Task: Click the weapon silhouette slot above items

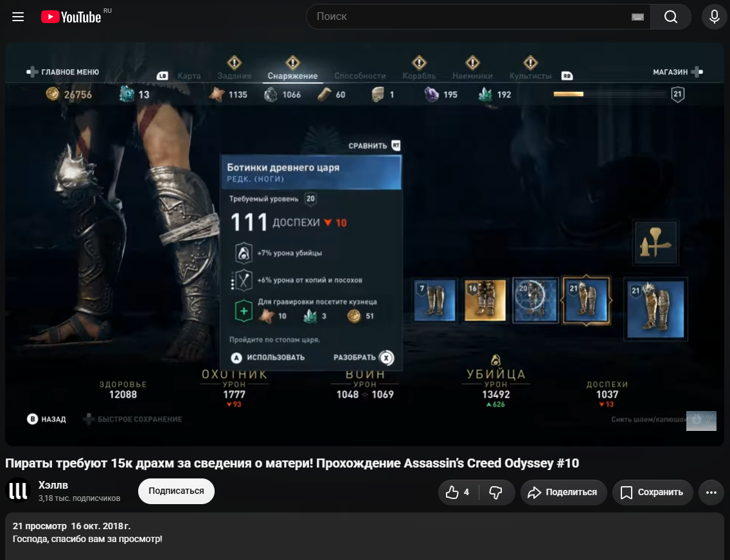Action: pyautogui.click(x=655, y=243)
